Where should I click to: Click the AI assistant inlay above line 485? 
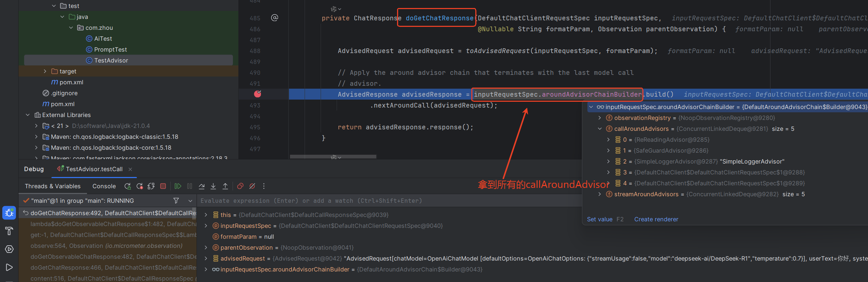pyautogui.click(x=336, y=9)
